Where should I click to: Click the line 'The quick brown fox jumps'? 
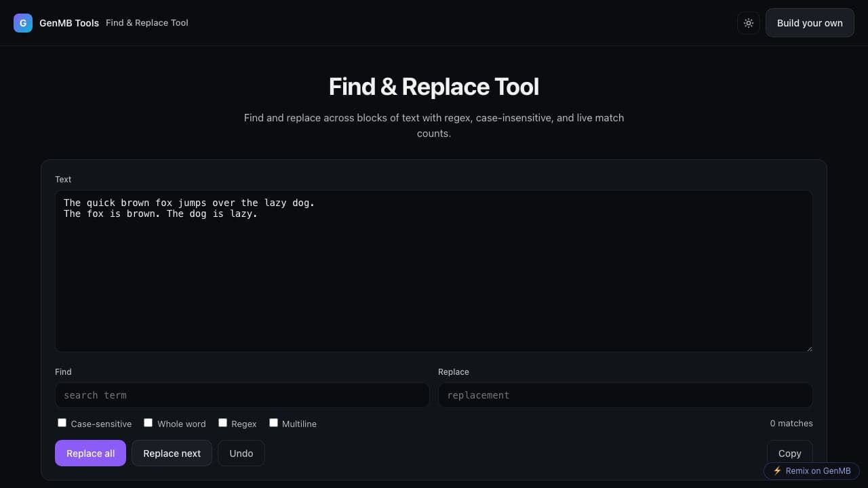click(135, 203)
